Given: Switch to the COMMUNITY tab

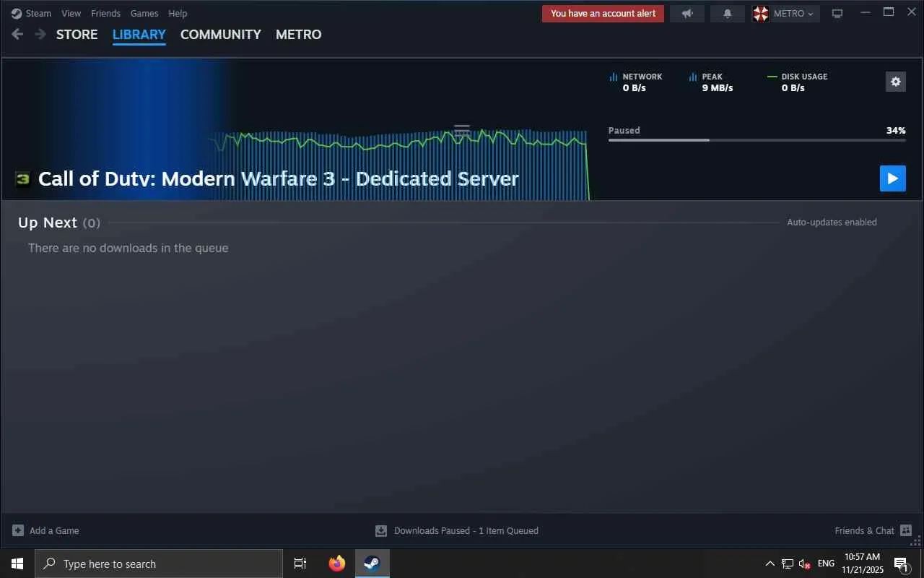Looking at the screenshot, I should [221, 35].
